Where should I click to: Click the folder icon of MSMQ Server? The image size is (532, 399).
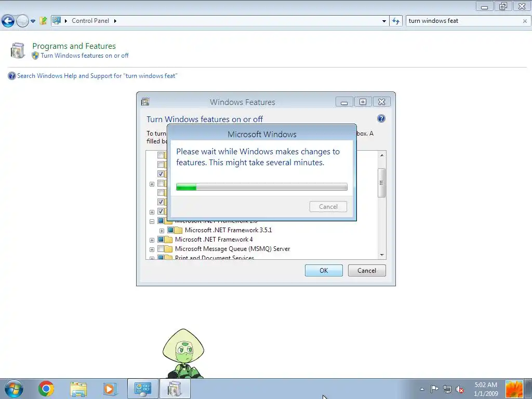(168, 249)
